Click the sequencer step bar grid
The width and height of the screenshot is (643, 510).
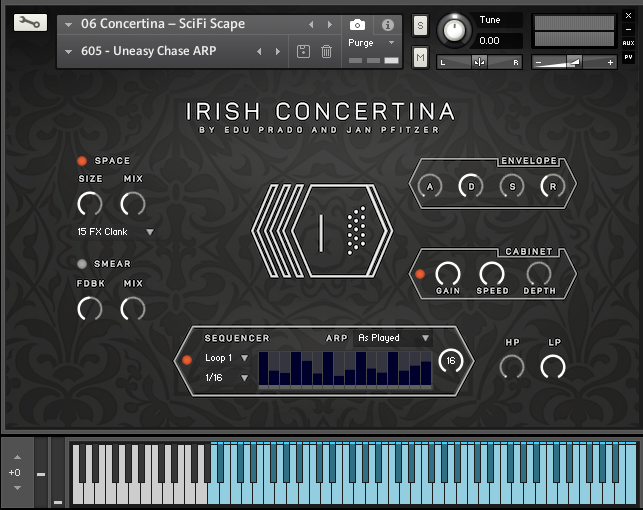(x=345, y=369)
